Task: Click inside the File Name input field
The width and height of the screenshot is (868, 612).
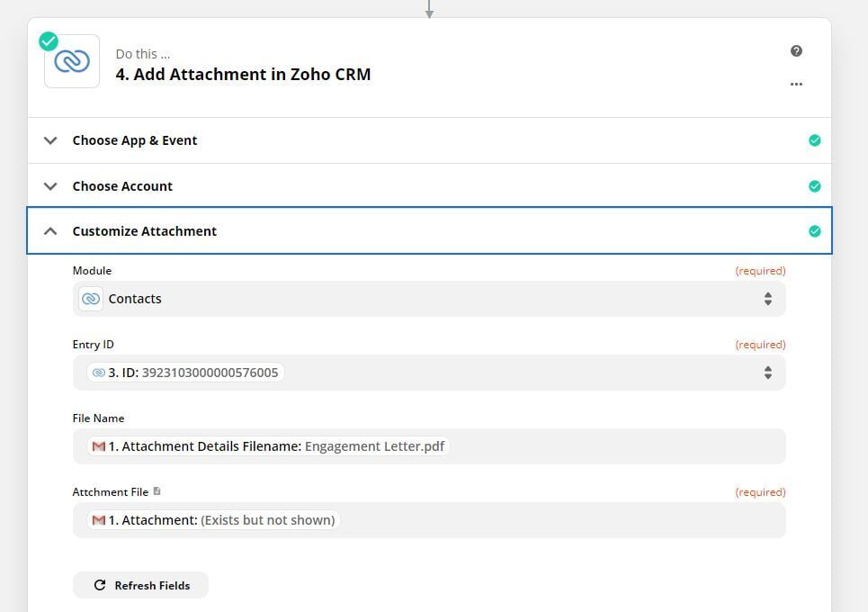Action: point(585,445)
